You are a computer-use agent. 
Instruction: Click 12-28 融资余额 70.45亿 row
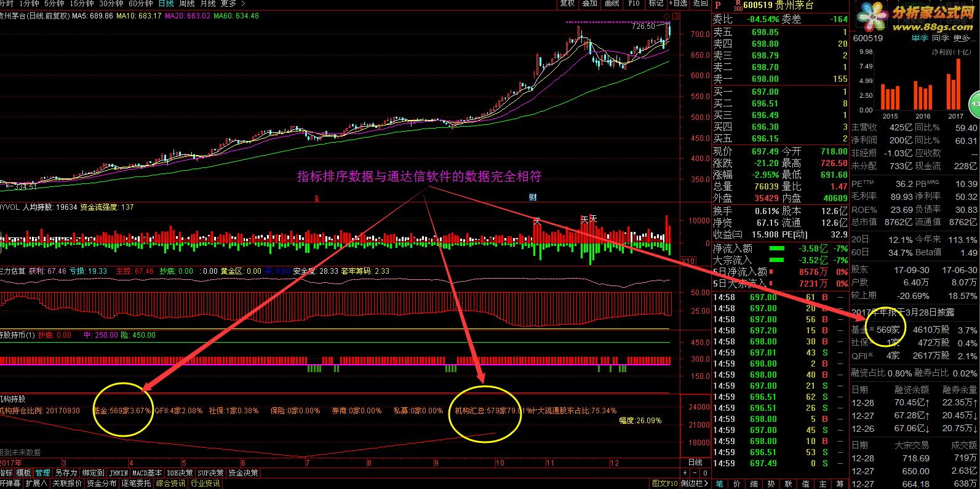914,402
